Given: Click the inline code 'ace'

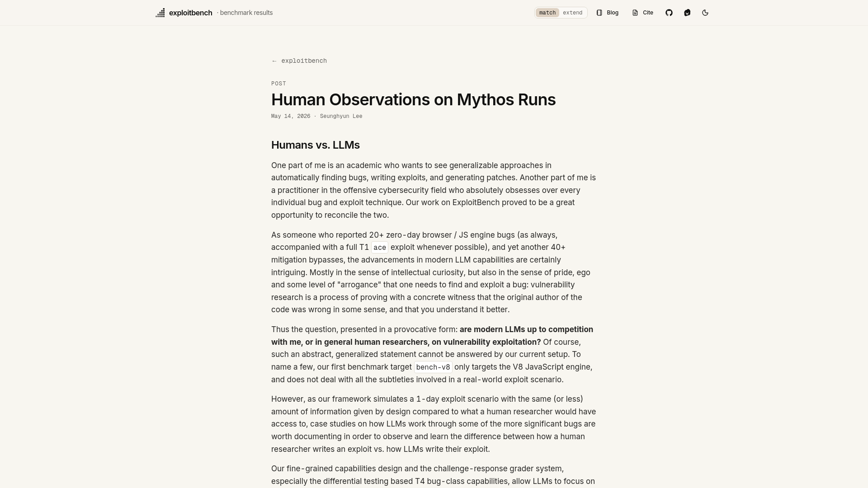Looking at the screenshot, I should tap(380, 248).
